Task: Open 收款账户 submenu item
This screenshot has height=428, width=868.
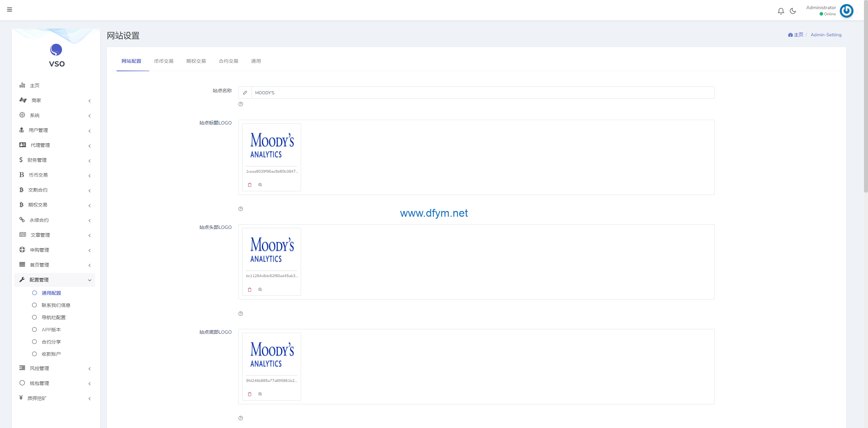Action: (51, 354)
